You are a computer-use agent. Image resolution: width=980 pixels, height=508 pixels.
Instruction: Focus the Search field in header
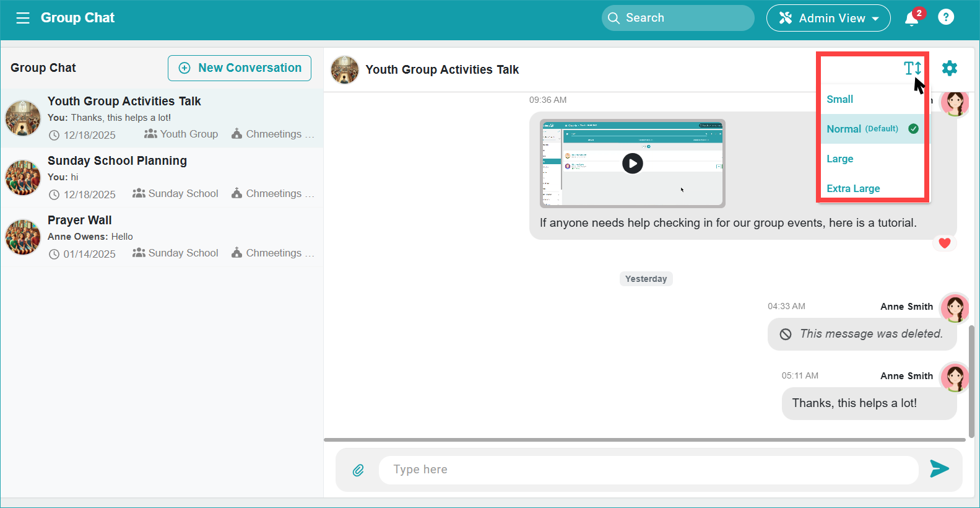678,18
